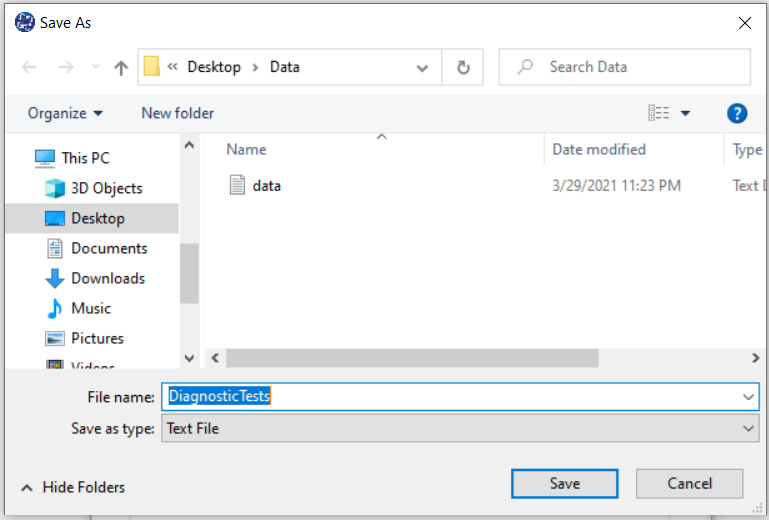Image resolution: width=769 pixels, height=520 pixels.
Task: Click the navigation pane scrollbar thumb
Action: (x=189, y=273)
